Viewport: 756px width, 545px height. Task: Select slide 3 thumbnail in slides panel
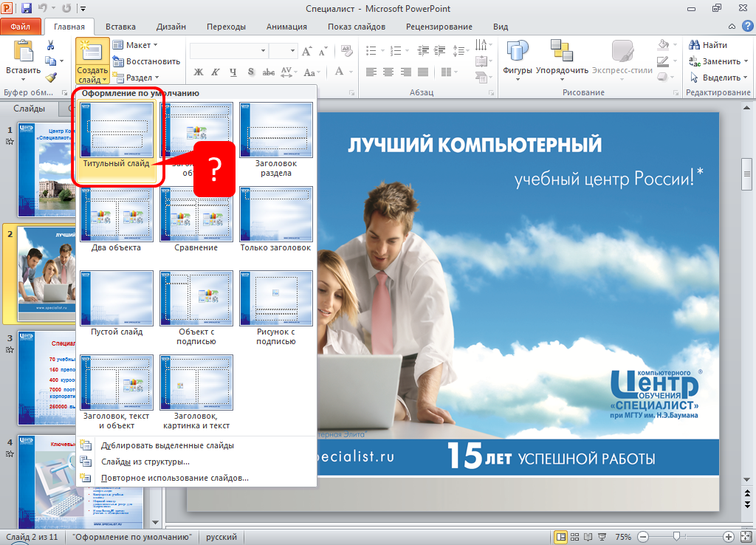pos(47,377)
